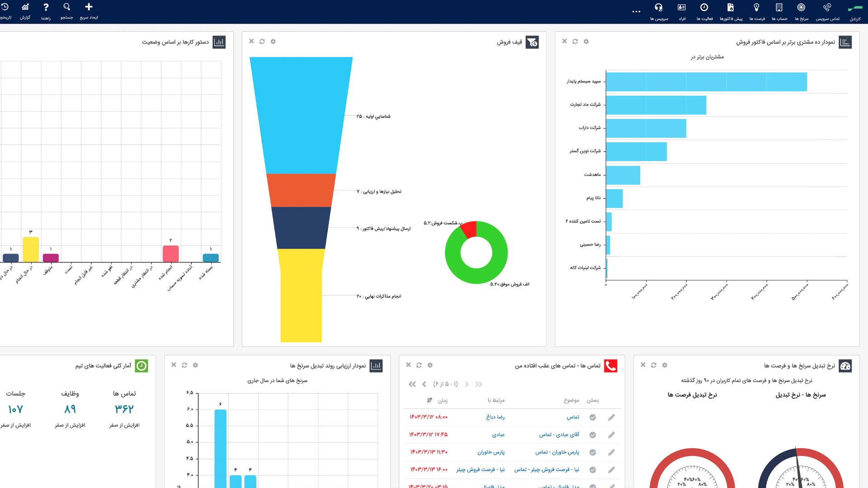Go to next page of overdue calls
The image size is (868, 488).
click(424, 384)
